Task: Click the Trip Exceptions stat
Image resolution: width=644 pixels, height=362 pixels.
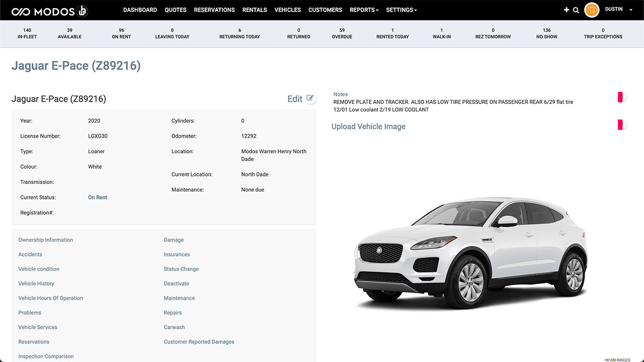Action: pyautogui.click(x=603, y=33)
